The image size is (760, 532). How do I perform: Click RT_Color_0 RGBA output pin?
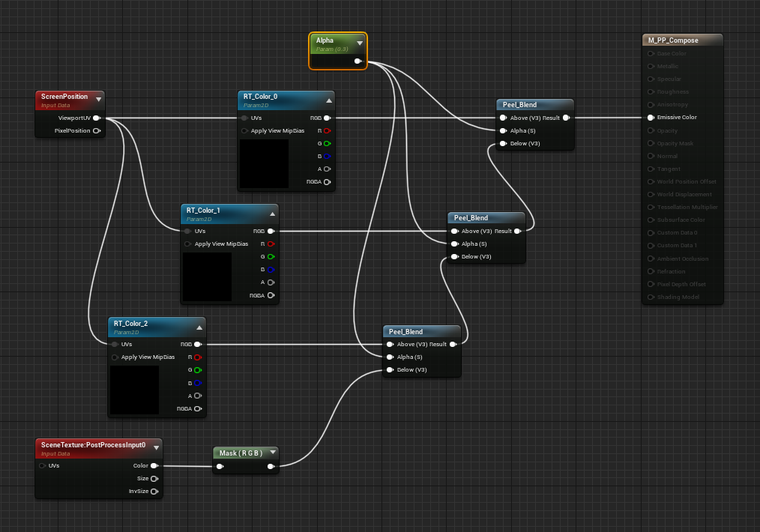click(x=328, y=181)
